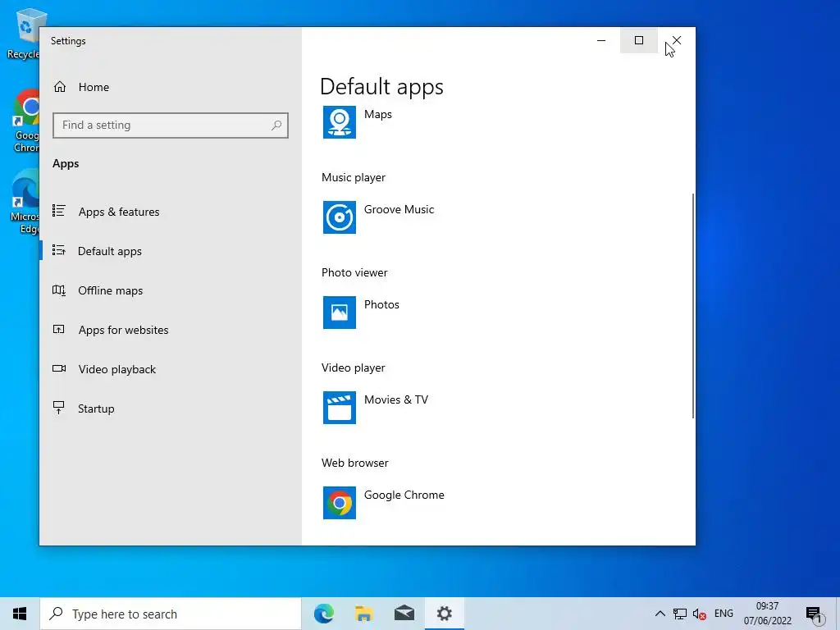The height and width of the screenshot is (630, 840).
Task: Click the Groove Music icon under Music player
Action: 339,217
